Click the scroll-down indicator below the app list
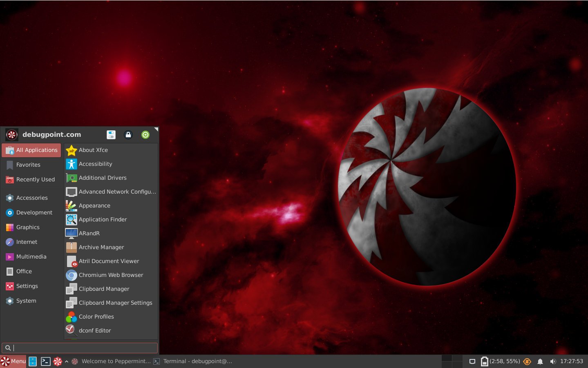588x368 pixels. 110,338
